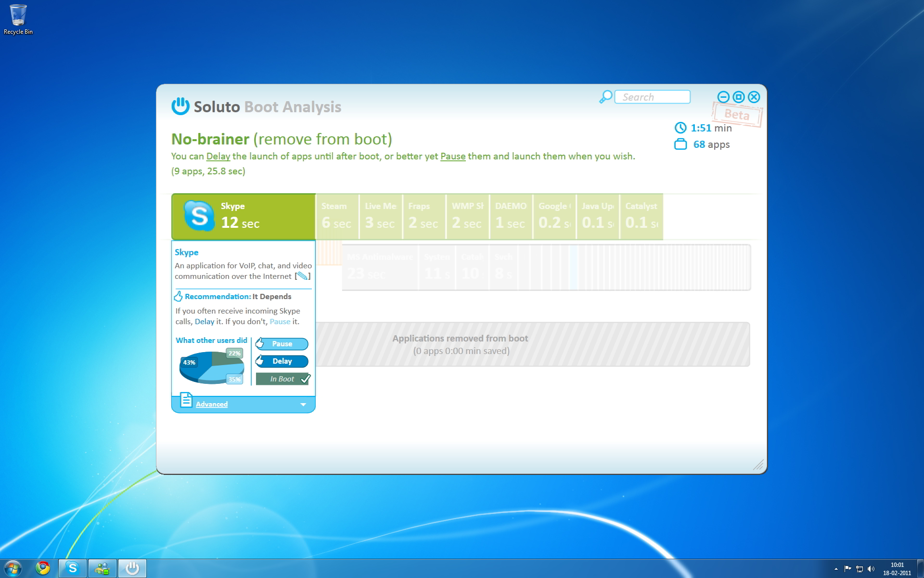
Task: Click the Soluto power logo icon
Action: (x=180, y=106)
